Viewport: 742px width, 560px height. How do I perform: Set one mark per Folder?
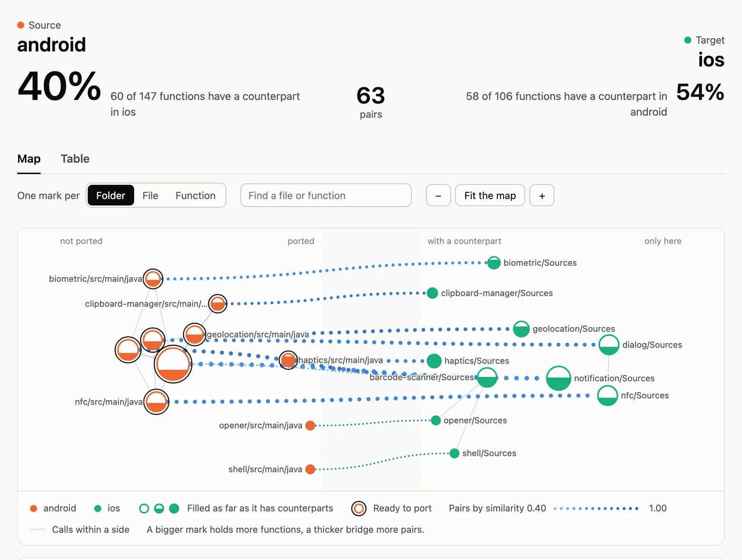[x=111, y=195]
